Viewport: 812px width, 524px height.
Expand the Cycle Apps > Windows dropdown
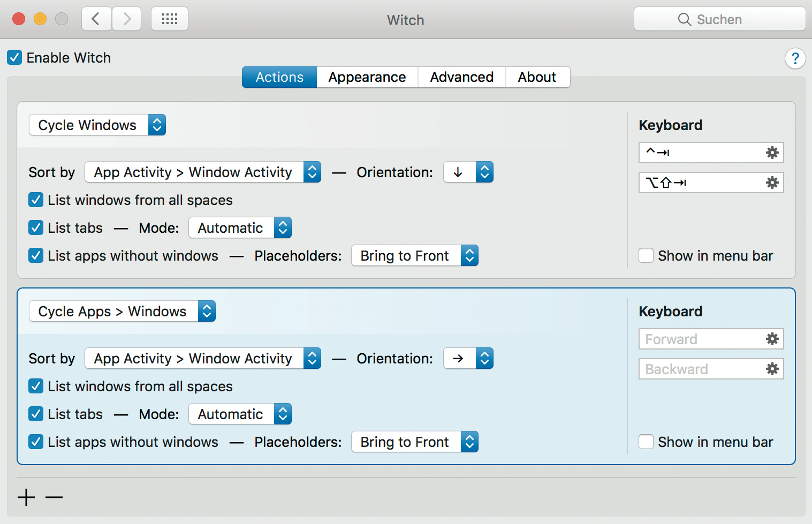122,312
